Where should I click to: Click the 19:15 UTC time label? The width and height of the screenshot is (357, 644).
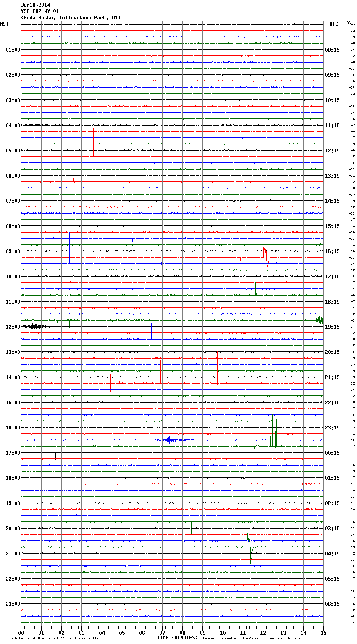pos(332,327)
